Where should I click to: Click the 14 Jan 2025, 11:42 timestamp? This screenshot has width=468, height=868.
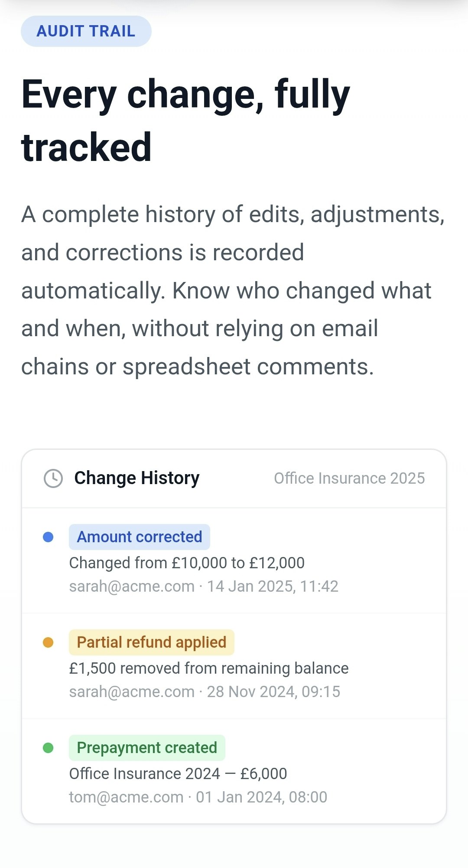(x=272, y=586)
